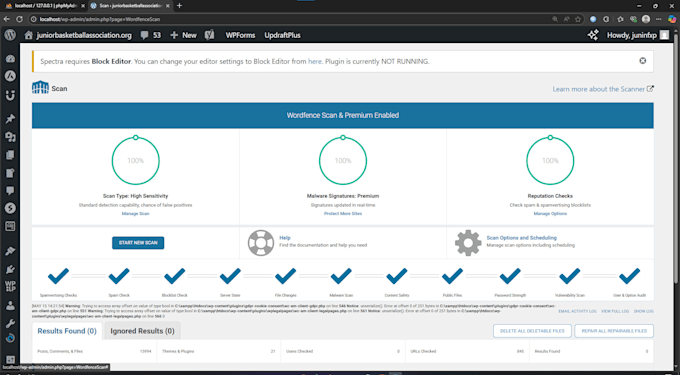680x375 pixels.
Task: Click the comments bubble showing 53
Action: tap(150, 35)
